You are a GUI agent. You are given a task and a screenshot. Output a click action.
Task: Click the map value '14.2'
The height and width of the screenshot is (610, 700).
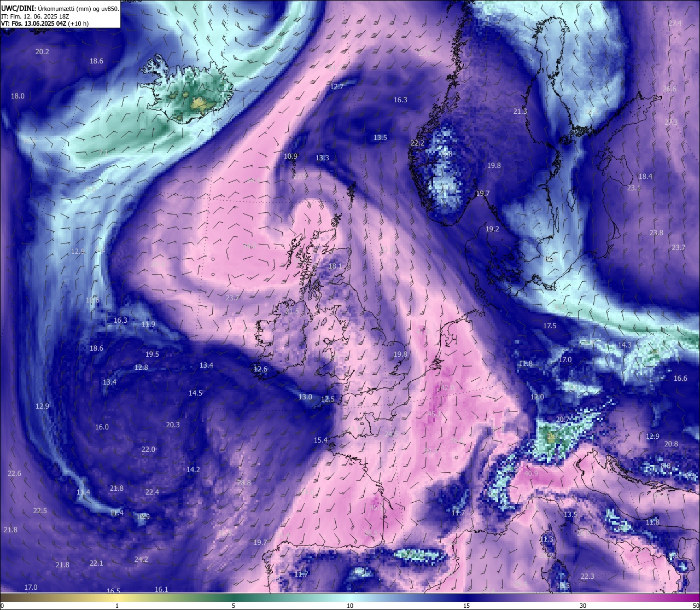click(x=193, y=469)
